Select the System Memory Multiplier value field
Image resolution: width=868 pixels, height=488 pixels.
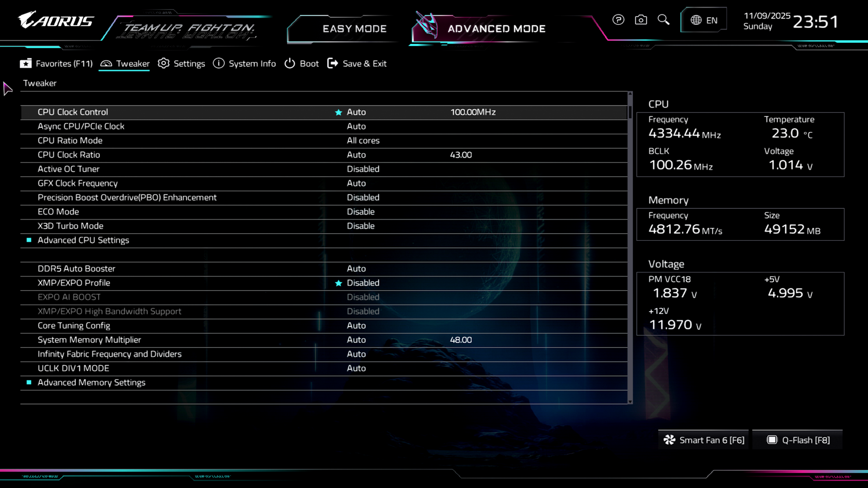[x=356, y=340]
